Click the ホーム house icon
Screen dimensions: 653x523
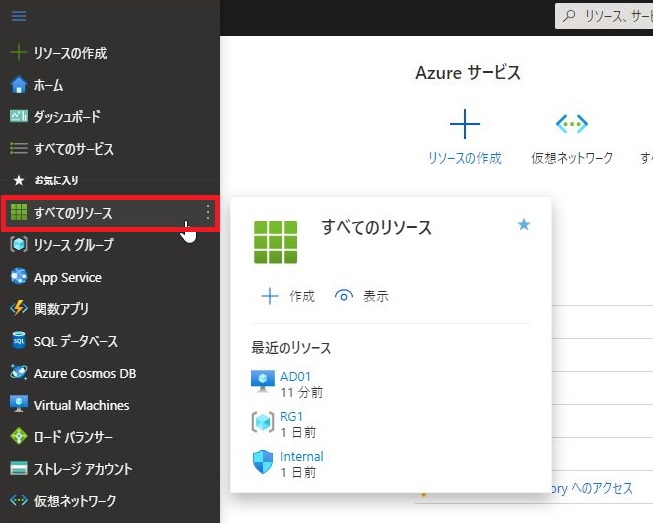coord(18,85)
